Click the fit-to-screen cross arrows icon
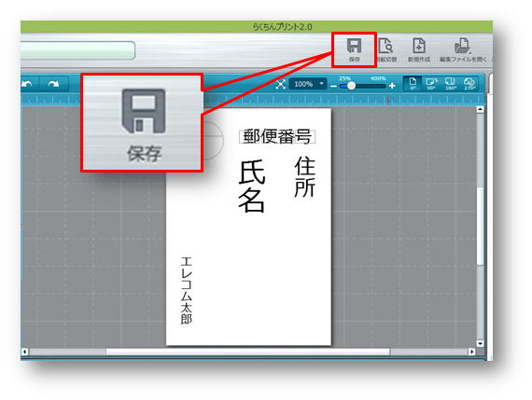This screenshot has height=400, width=532. coord(280,84)
